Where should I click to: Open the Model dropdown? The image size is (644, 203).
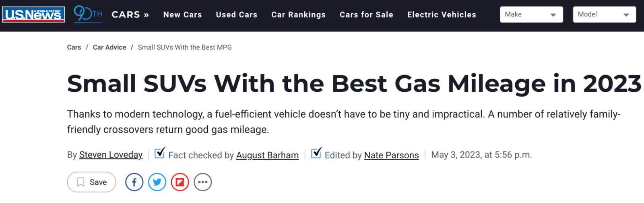click(x=605, y=14)
